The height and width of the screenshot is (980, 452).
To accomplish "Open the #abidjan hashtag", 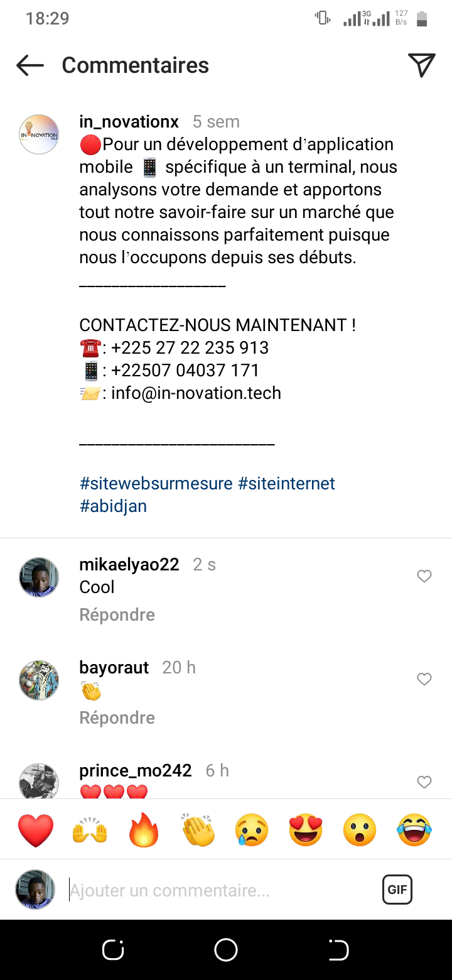I will click(114, 506).
